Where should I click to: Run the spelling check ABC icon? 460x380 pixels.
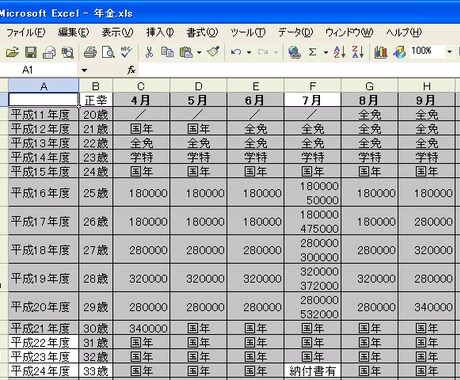127,52
